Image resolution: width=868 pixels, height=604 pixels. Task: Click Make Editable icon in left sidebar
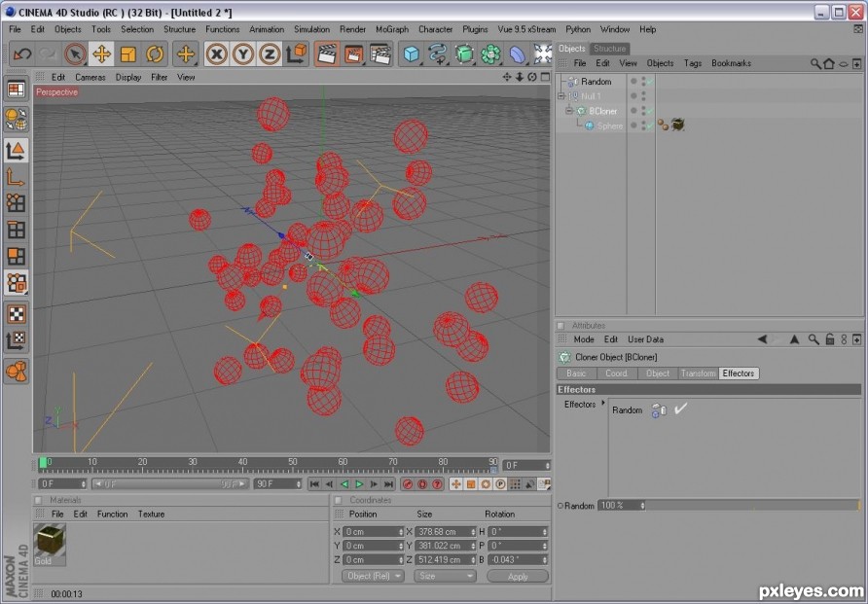point(16,120)
